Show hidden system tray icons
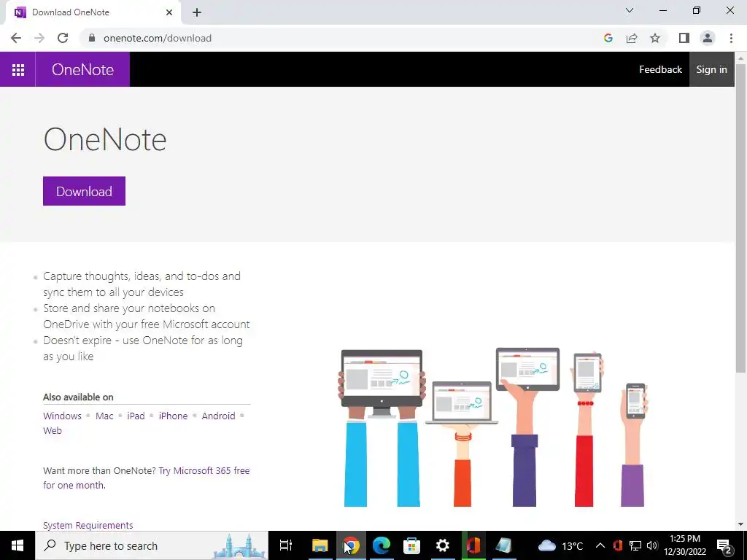This screenshot has width=747, height=560. pyautogui.click(x=600, y=545)
